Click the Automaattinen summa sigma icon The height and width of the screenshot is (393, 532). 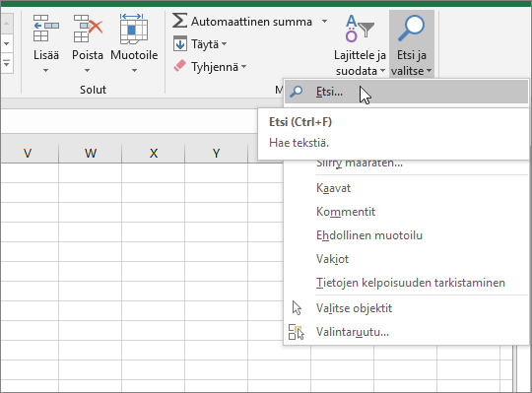(x=179, y=21)
